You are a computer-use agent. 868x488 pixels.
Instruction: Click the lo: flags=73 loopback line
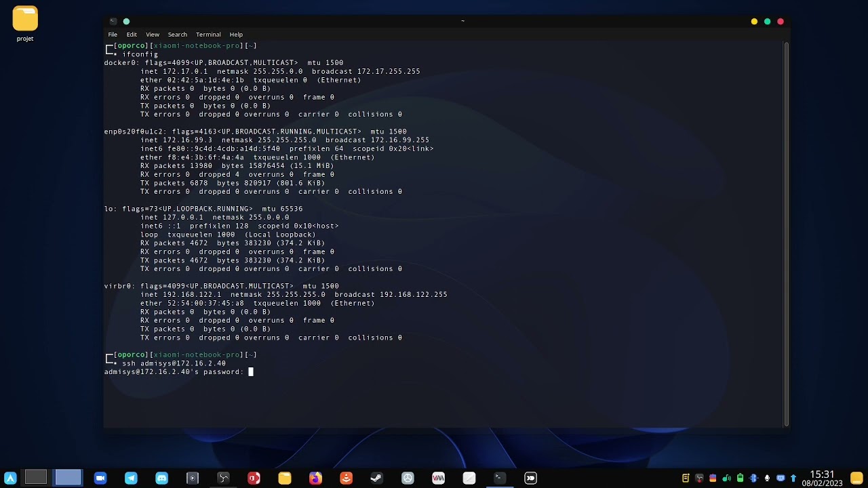click(203, 209)
